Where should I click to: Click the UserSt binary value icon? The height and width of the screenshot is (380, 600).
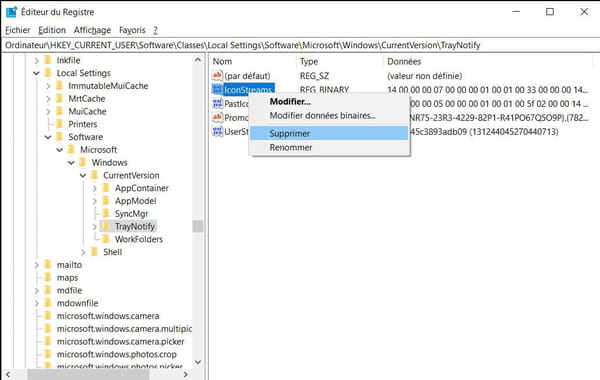tap(217, 132)
